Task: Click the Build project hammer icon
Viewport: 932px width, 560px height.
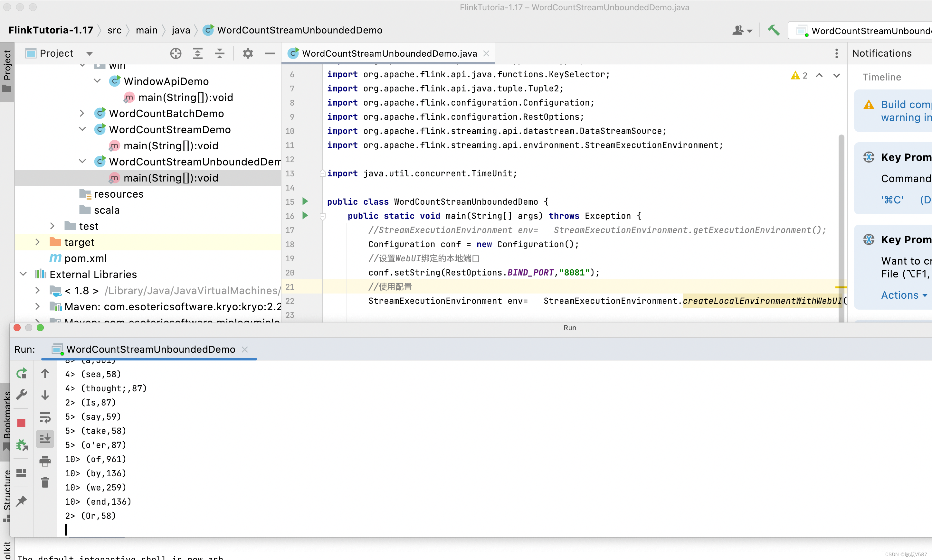Action: point(774,30)
